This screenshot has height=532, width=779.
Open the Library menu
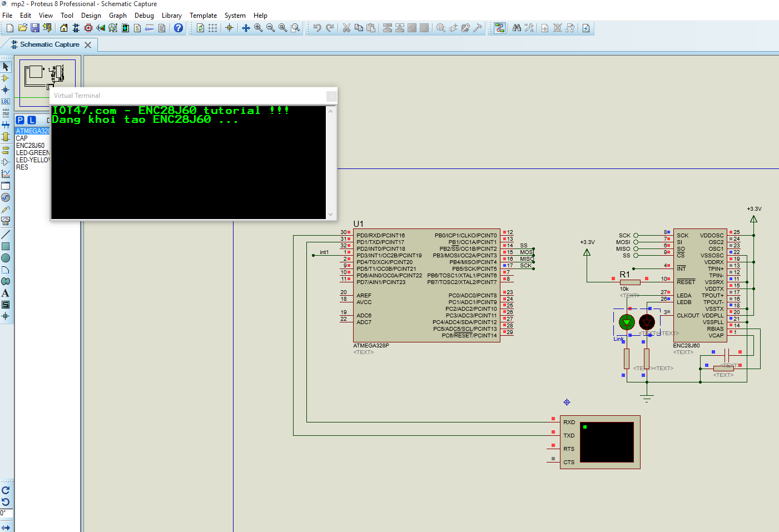171,16
